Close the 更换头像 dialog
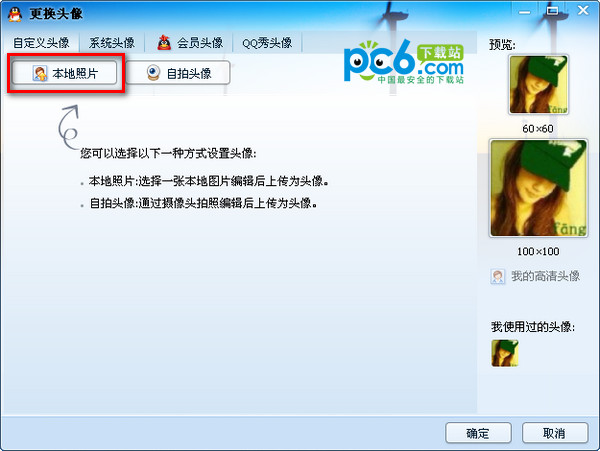The height and width of the screenshot is (451, 600). click(583, 10)
